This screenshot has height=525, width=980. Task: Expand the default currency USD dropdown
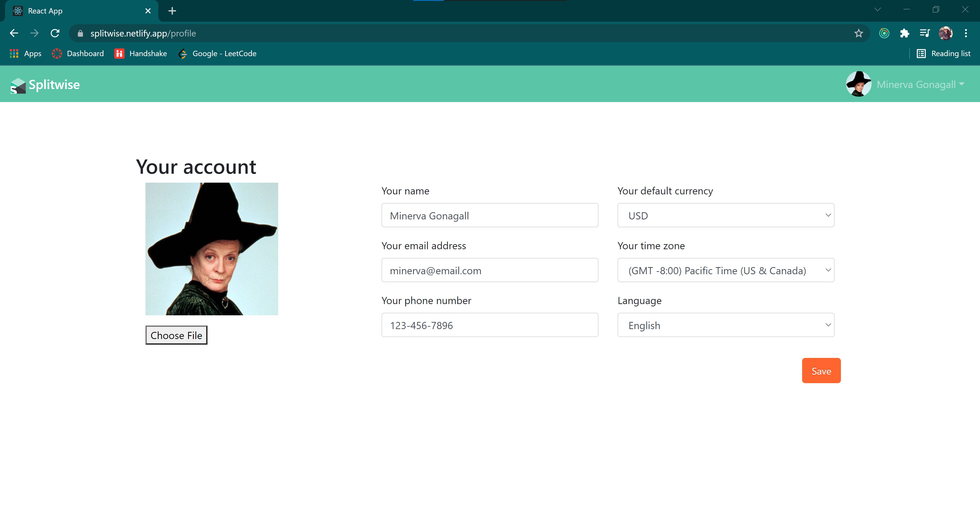(x=726, y=215)
